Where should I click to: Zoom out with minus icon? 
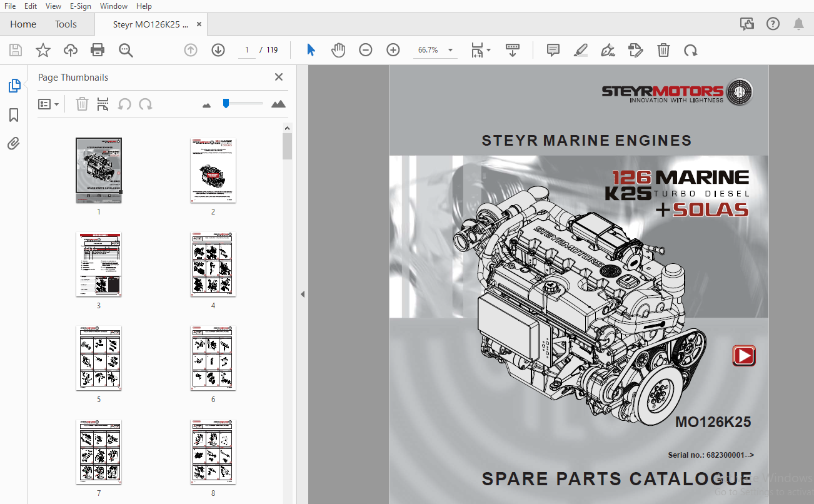[366, 50]
